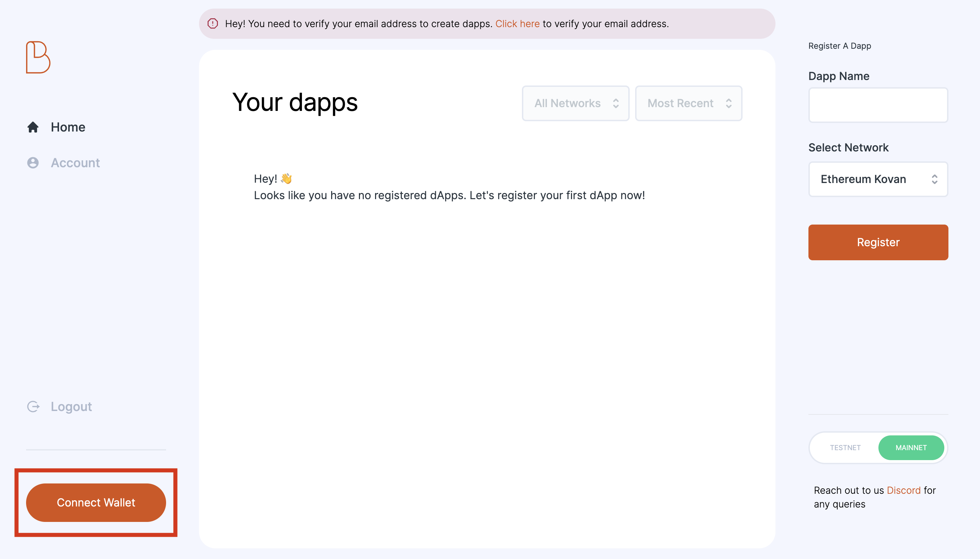Click the Home house icon
This screenshot has width=980, height=559.
33,127
